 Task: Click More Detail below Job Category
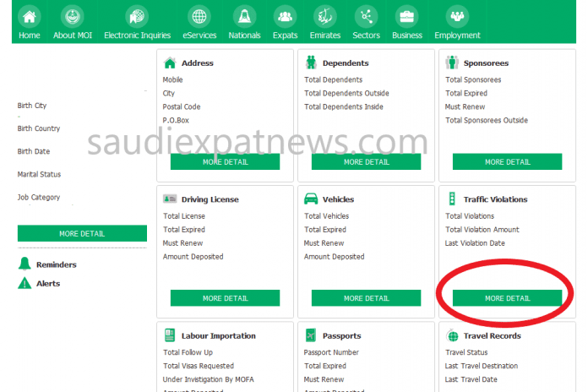coord(82,233)
